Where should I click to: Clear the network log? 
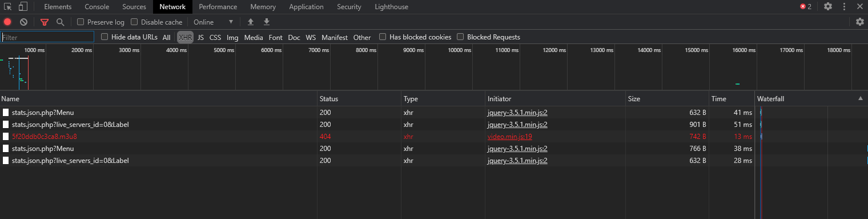(x=23, y=22)
